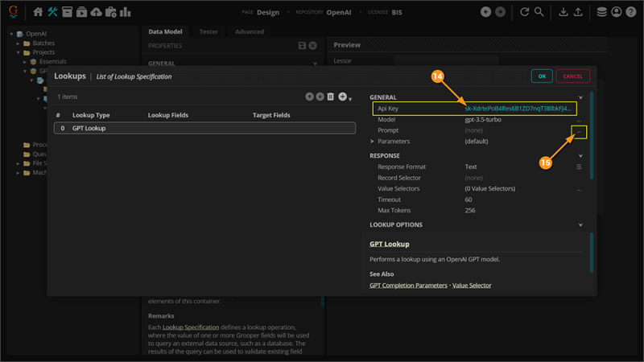This screenshot has width=644, height=362.
Task: Open the Prompt editor ellipsis button
Action: 579,130
